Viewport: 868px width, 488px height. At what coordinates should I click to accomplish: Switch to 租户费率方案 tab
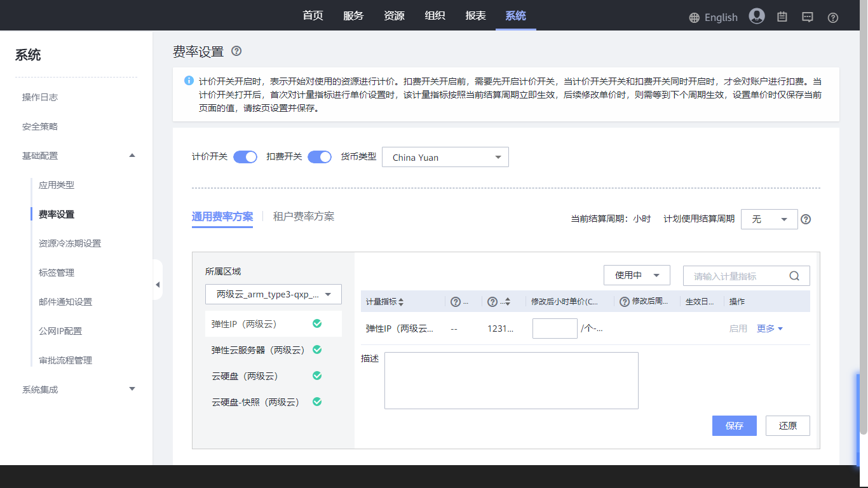click(304, 217)
